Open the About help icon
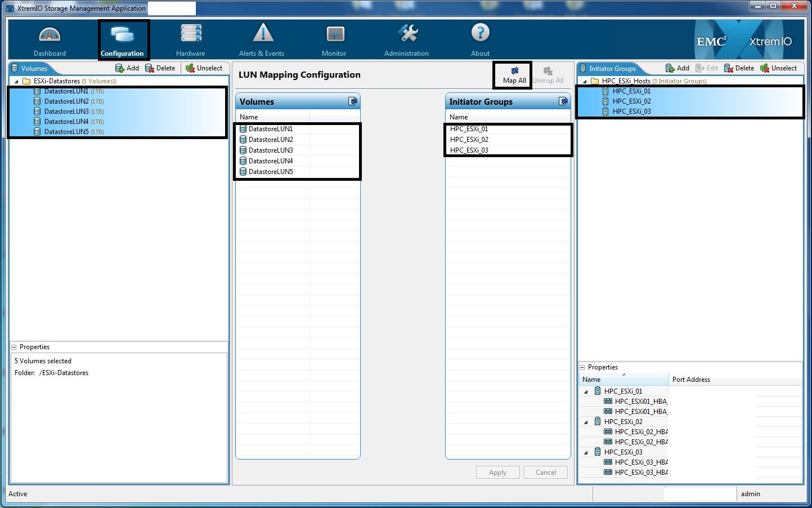The height and width of the screenshot is (508, 812). coord(480,33)
